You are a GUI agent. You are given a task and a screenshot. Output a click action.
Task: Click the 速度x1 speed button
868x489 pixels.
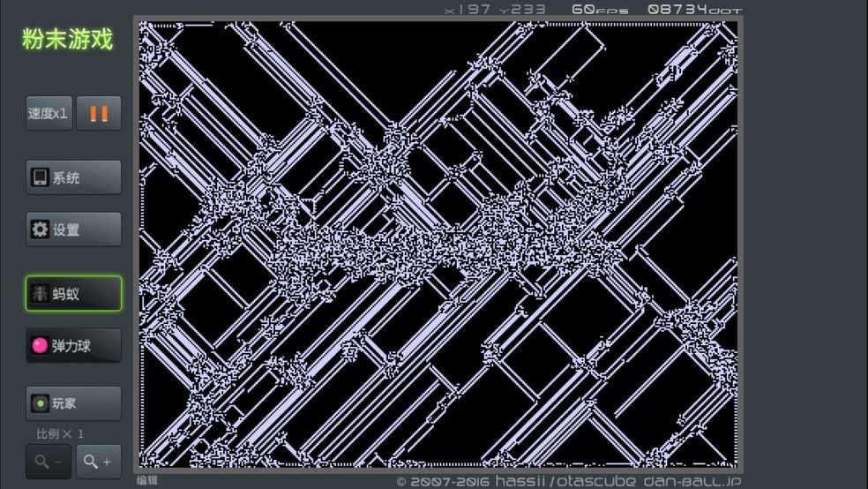click(49, 114)
